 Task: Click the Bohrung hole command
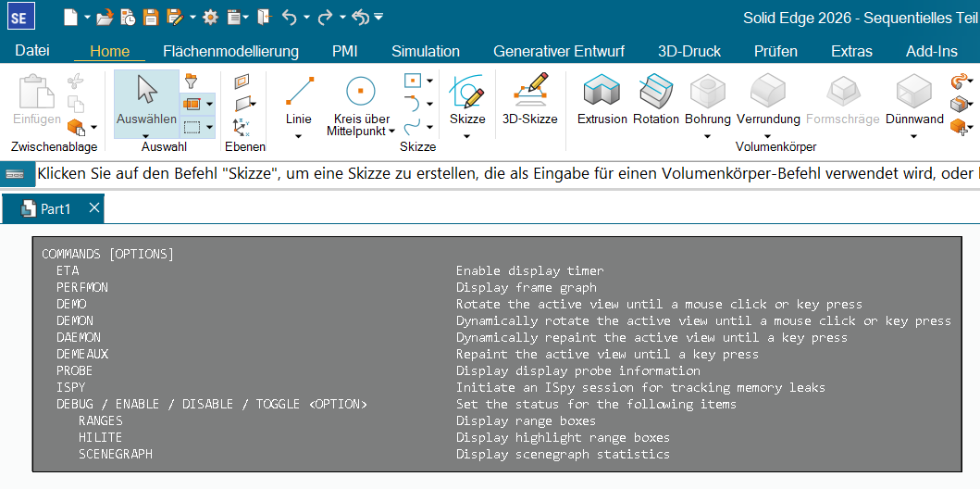(708, 100)
